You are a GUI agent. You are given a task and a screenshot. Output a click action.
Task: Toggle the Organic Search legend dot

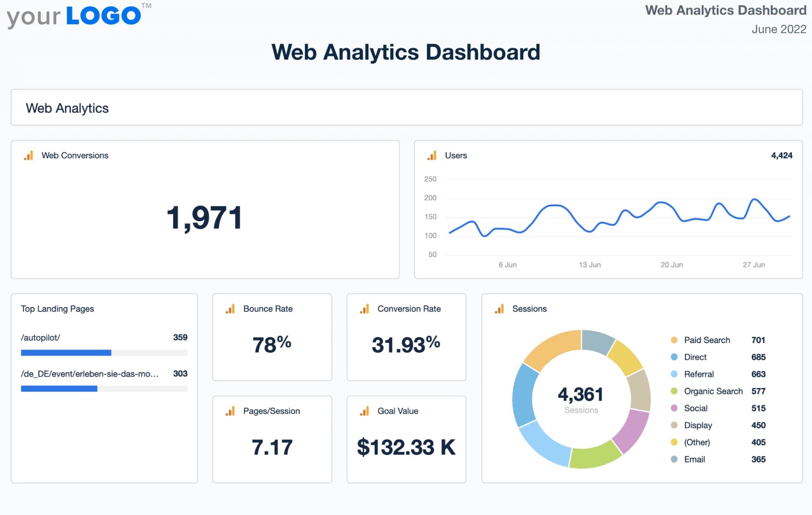pyautogui.click(x=674, y=391)
